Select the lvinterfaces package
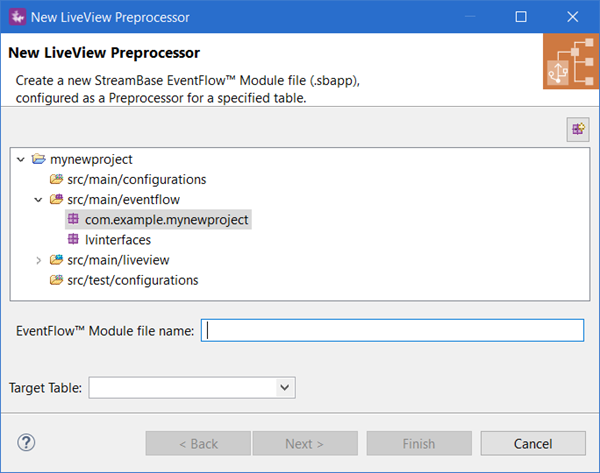Viewport: 600px width, 473px height. [118, 239]
